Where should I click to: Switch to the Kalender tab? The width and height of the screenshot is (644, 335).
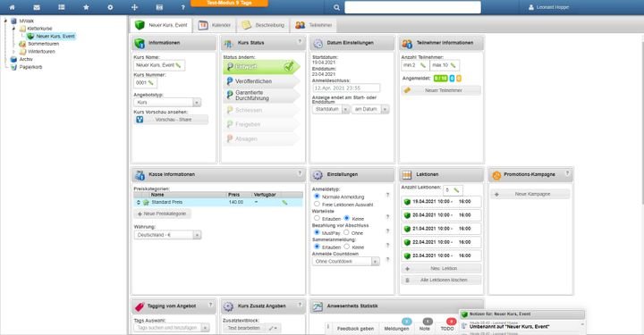[x=215, y=25]
